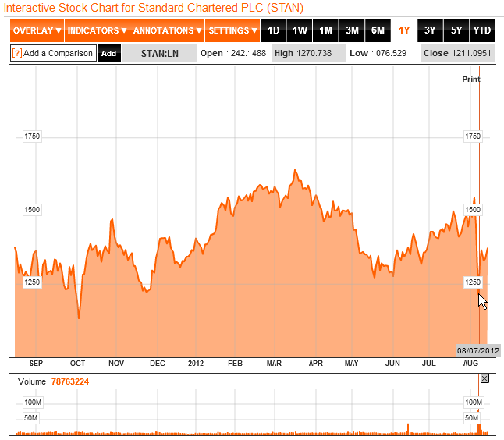Click the left 1500 price axis label
The width and height of the screenshot is (504, 440).
coord(32,210)
